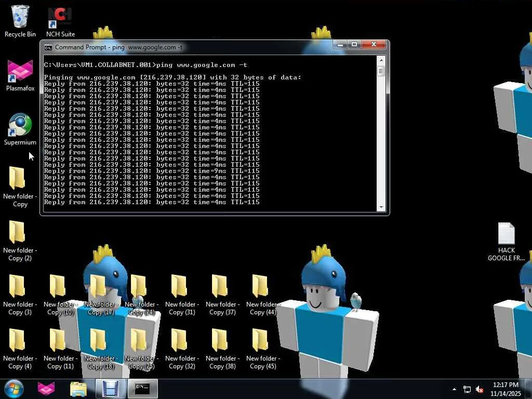The height and width of the screenshot is (399, 532).
Task: Select the 'New folder - Copy (31)' folder
Action: 181,295
